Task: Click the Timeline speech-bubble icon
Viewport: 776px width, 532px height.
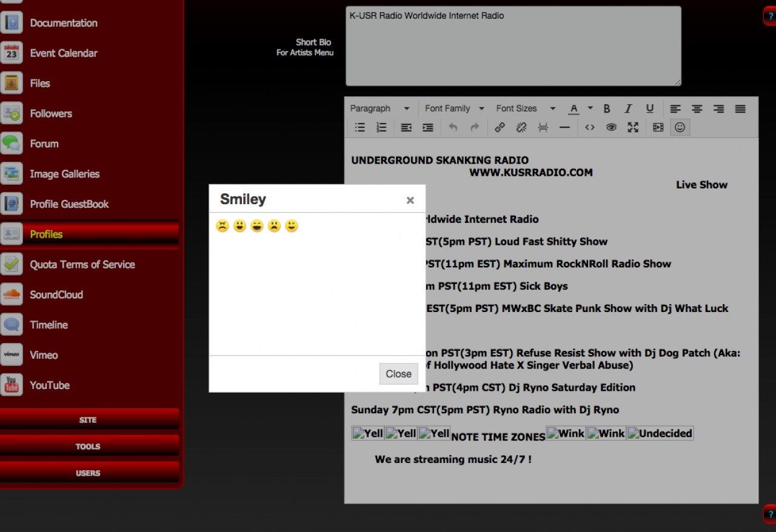Action: click(x=12, y=325)
